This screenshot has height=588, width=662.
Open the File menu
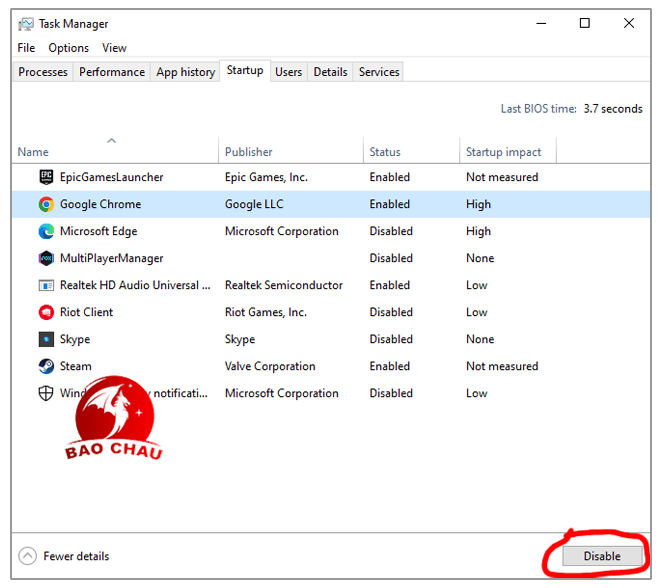coord(26,48)
